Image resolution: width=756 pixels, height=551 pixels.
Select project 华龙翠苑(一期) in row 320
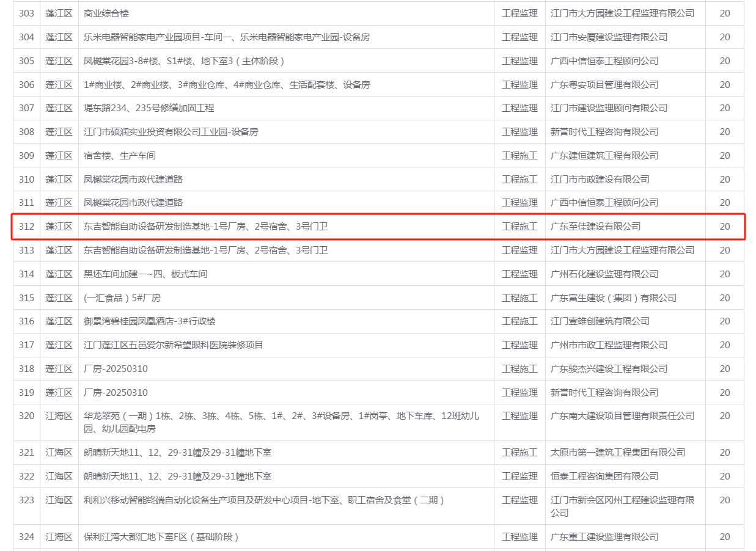coord(282,422)
